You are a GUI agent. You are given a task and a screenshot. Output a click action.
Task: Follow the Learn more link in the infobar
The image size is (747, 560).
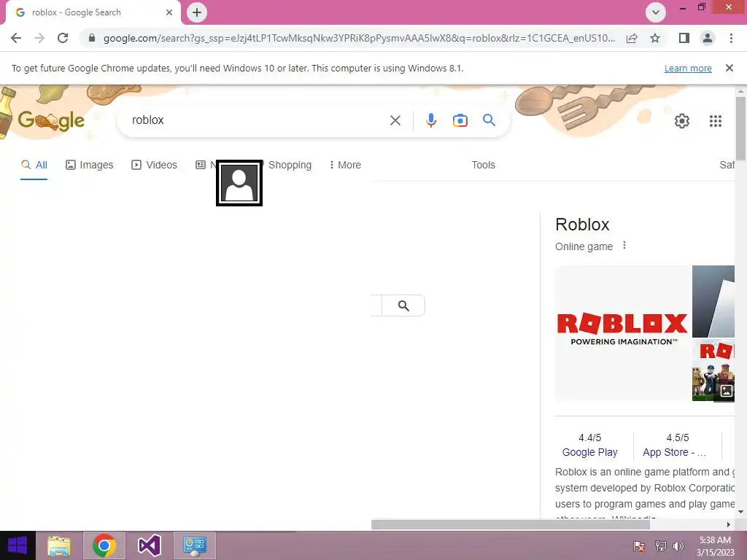688,68
